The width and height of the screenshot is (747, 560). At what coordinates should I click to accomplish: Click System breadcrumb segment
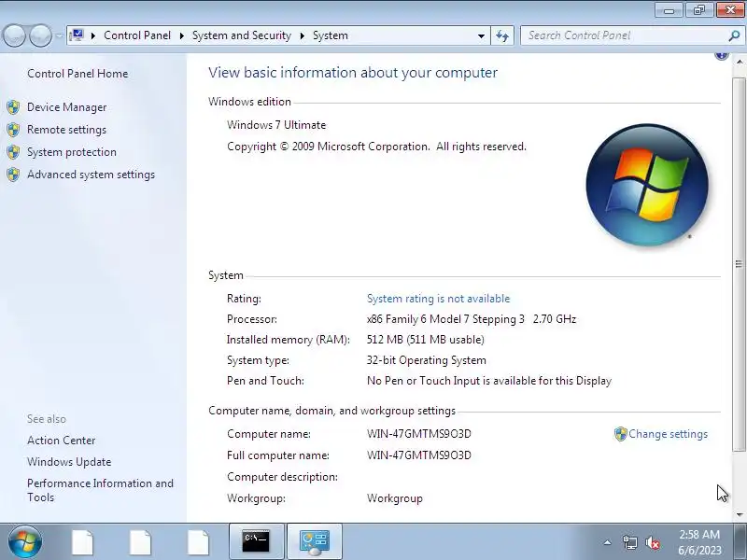click(x=331, y=35)
